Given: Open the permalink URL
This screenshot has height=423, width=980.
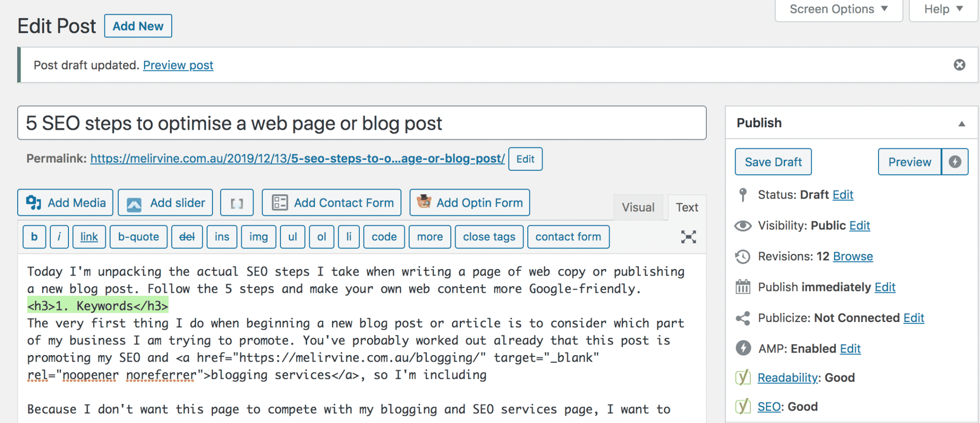Looking at the screenshot, I should pos(297,158).
